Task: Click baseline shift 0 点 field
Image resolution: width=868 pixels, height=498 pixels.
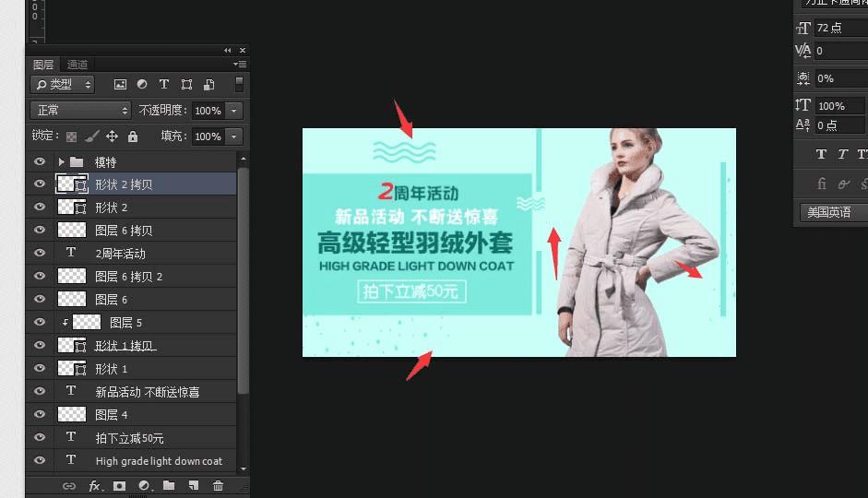Action: pyautogui.click(x=839, y=125)
